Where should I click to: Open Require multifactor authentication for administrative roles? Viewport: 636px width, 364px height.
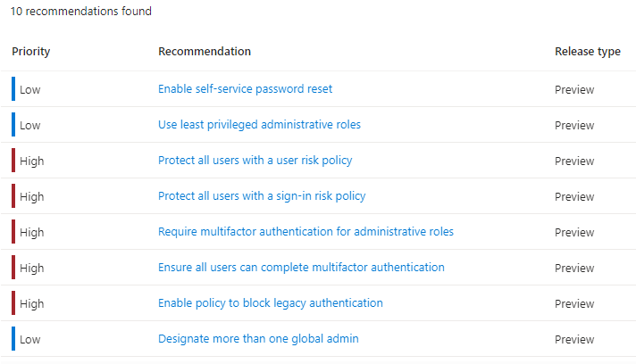click(x=305, y=232)
